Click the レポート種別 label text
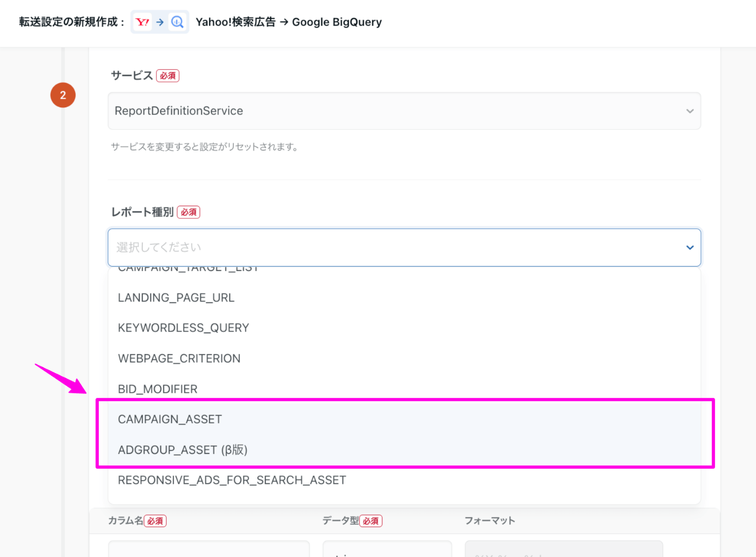This screenshot has width=756, height=557. pos(142,212)
